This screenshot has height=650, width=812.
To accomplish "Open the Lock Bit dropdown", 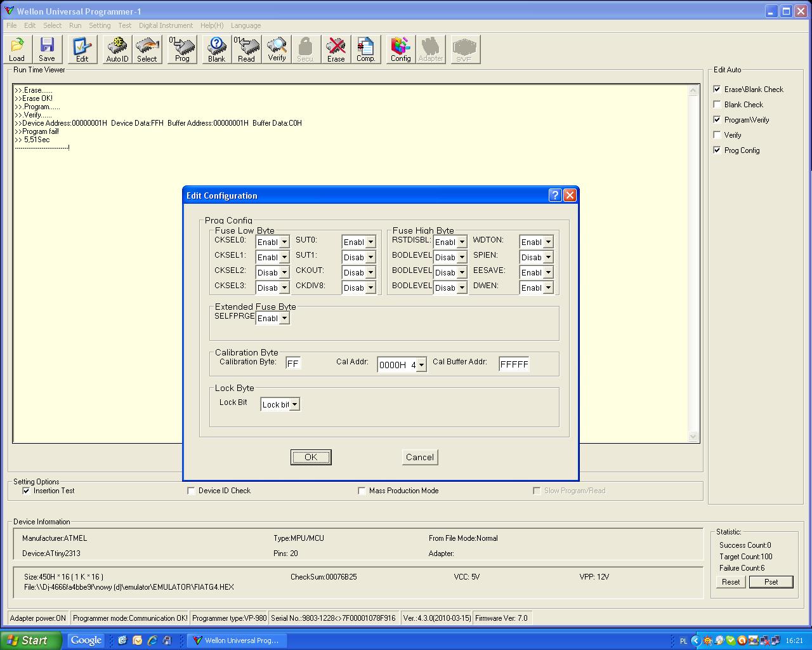I will (294, 405).
